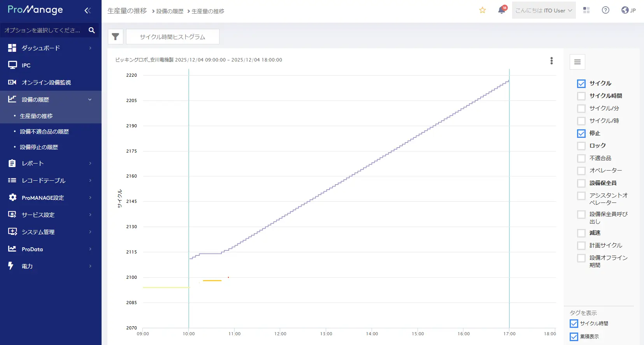This screenshot has height=345, width=644.
Task: Open the help question mark icon
Action: [x=605, y=11]
